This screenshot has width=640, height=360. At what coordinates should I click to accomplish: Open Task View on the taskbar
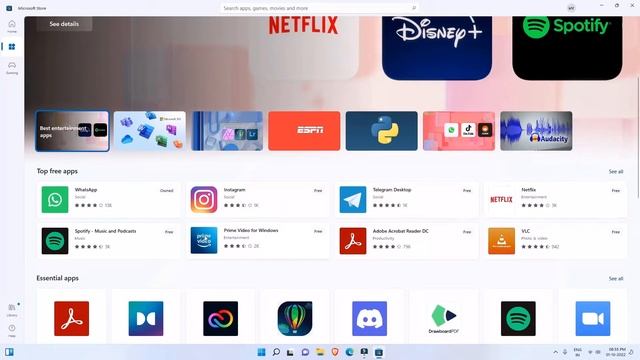[290, 352]
